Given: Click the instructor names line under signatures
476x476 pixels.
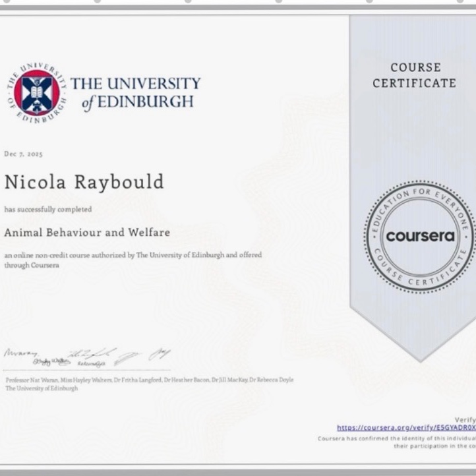Looking at the screenshot, I should 149,380.
